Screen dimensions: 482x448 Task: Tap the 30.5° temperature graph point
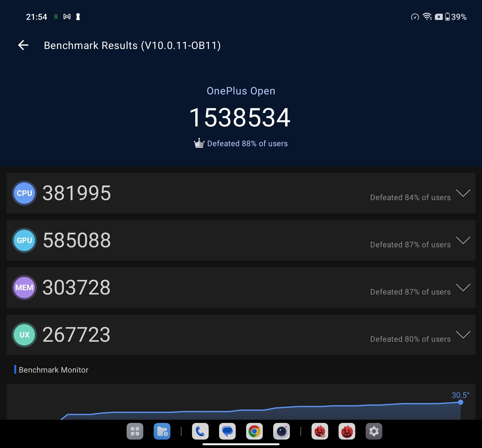pos(460,402)
